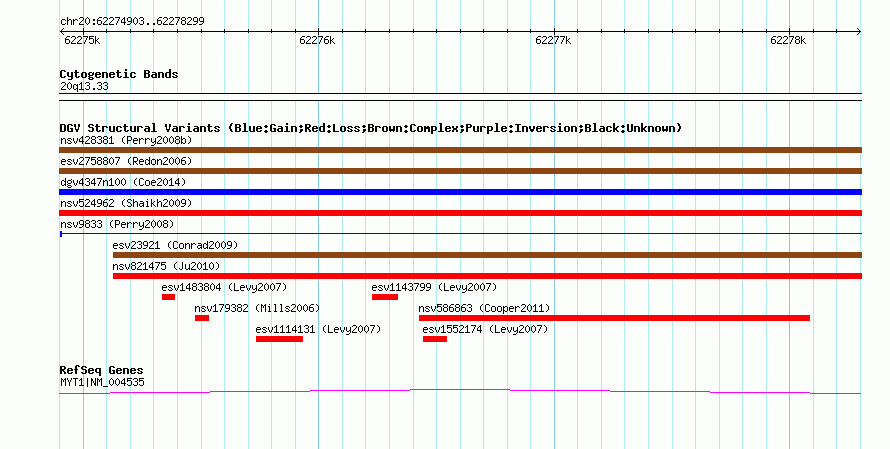Click the RefSeq Genes track title

pyautogui.click(x=101, y=370)
